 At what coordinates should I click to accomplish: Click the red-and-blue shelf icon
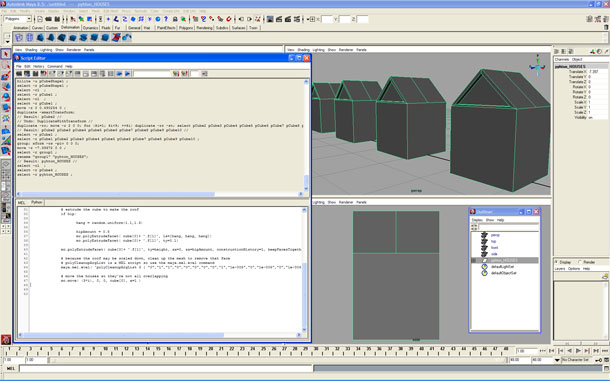pyautogui.click(x=116, y=38)
